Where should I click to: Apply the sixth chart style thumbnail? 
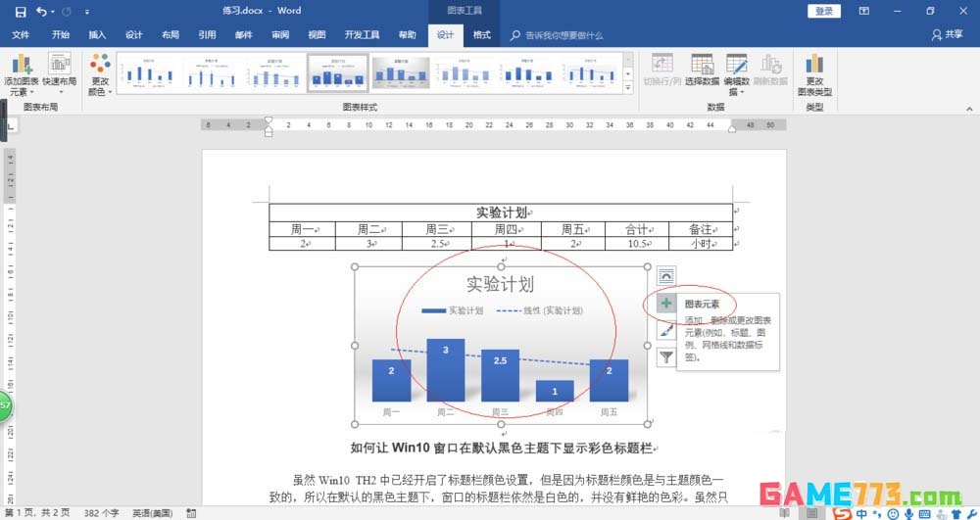[465, 73]
